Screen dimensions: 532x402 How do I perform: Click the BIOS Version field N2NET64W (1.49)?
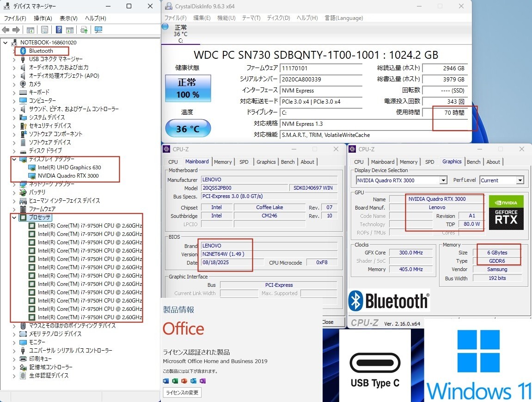coord(269,254)
